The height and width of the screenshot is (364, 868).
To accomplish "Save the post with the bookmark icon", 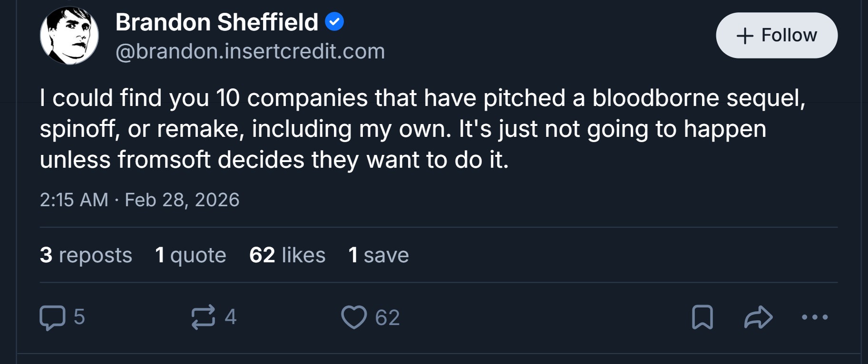I will pyautogui.click(x=702, y=317).
